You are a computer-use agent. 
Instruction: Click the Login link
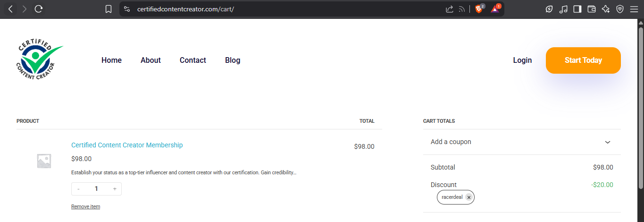[x=522, y=60]
